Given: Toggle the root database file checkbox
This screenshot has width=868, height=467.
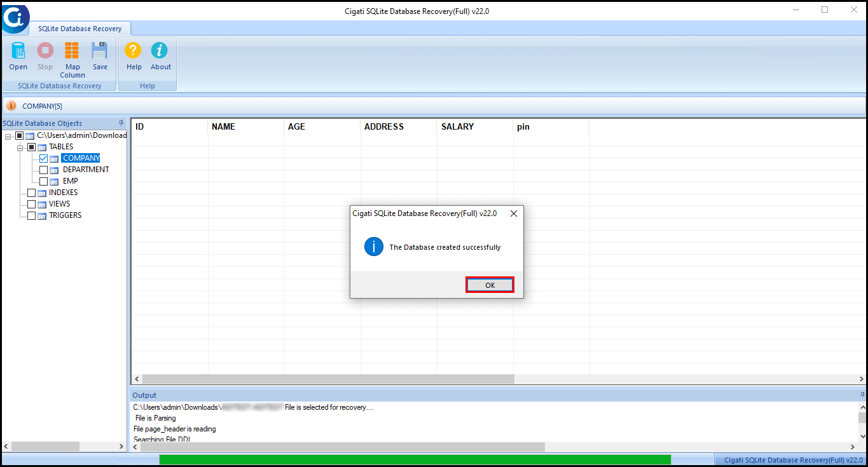Looking at the screenshot, I should pos(19,135).
